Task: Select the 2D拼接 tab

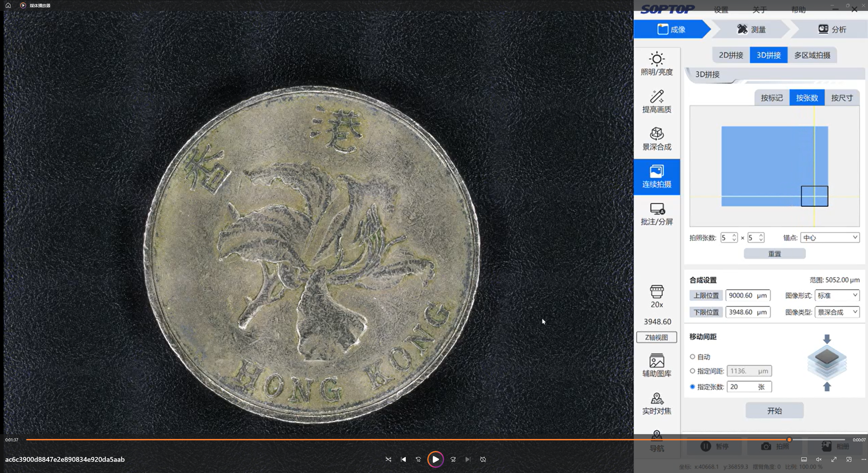Action: click(x=731, y=55)
